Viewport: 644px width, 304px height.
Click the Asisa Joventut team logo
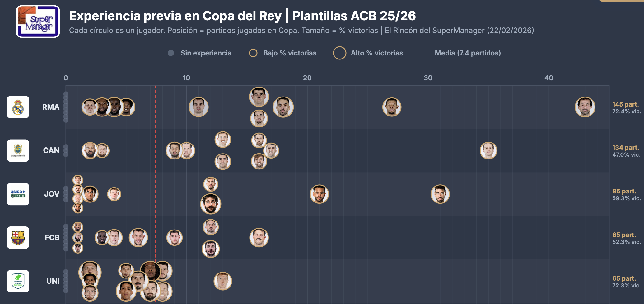tap(18, 194)
